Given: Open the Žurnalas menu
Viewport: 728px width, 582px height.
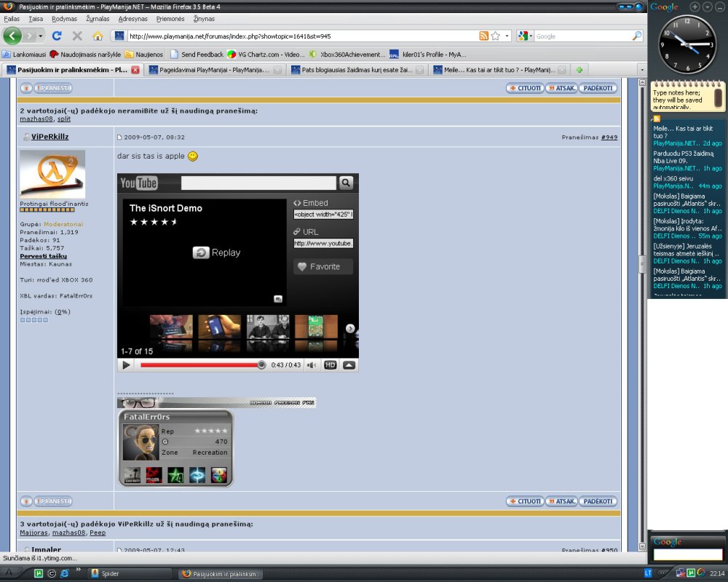Looking at the screenshot, I should (x=98, y=19).
